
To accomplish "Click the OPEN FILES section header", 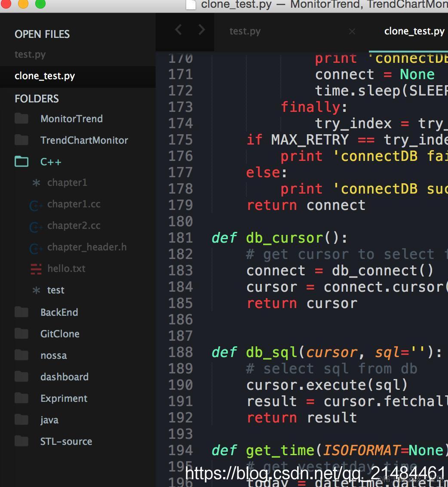I will 42,34.
